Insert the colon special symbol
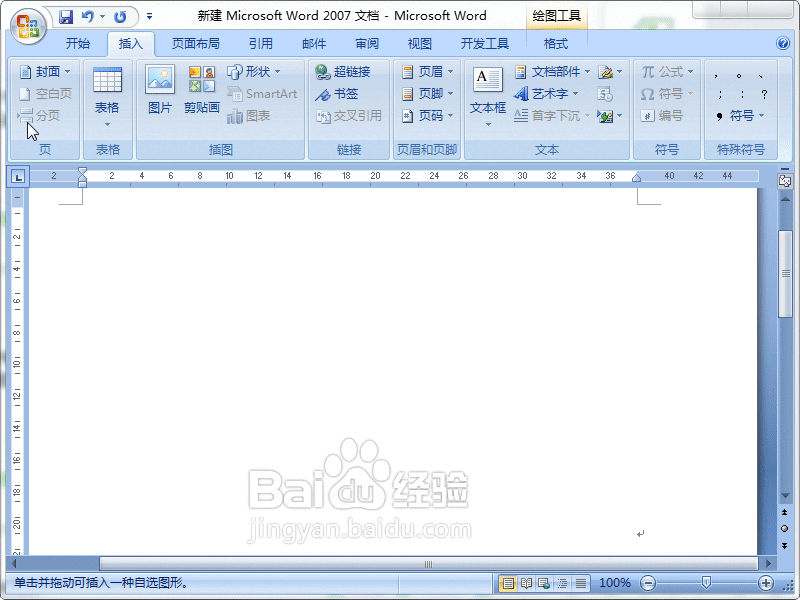 tap(742, 94)
